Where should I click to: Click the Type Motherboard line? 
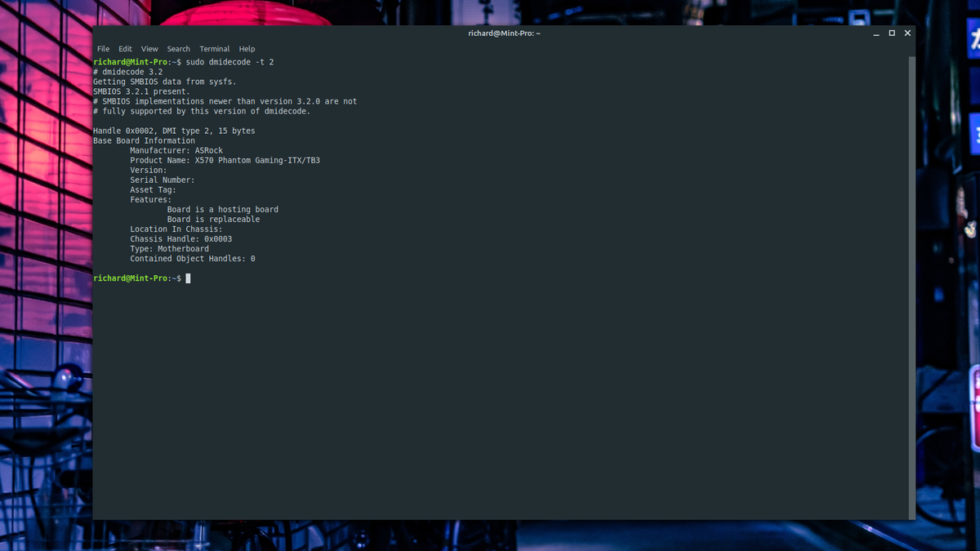click(169, 248)
